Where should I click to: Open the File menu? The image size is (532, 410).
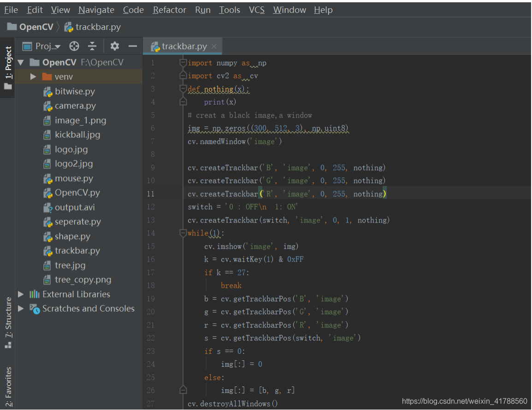(x=11, y=10)
